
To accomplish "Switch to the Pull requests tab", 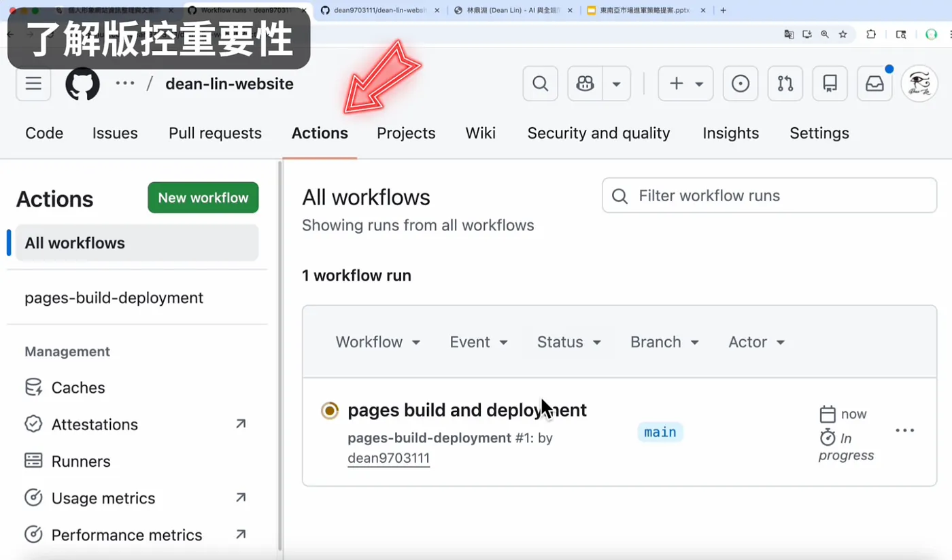I will pyautogui.click(x=215, y=133).
